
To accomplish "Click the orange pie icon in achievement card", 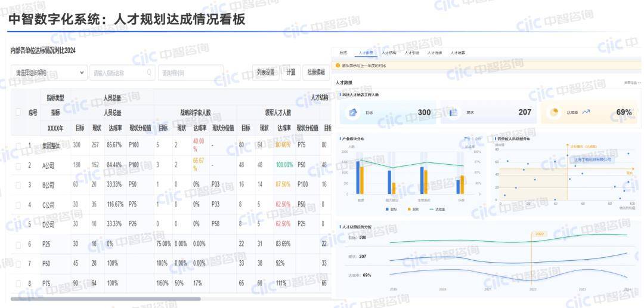I will [x=554, y=112].
